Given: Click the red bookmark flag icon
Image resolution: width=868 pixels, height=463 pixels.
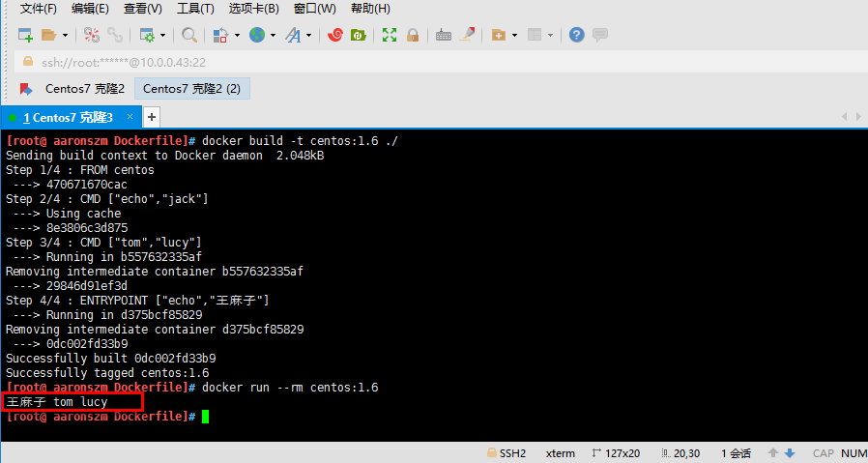Looking at the screenshot, I should [x=26, y=89].
